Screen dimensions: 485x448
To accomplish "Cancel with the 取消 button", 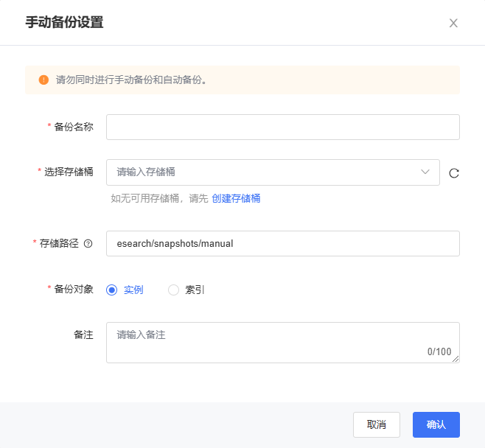I will [x=377, y=424].
